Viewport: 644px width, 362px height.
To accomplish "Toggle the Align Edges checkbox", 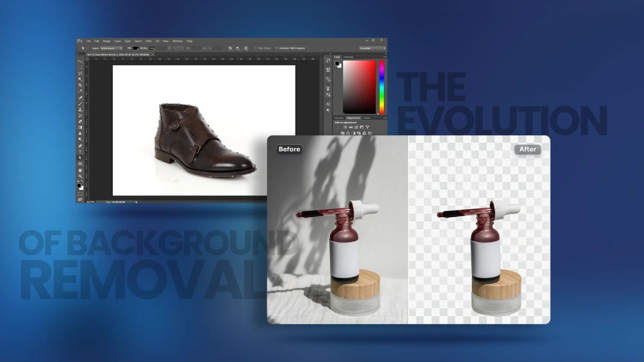I will click(x=255, y=48).
